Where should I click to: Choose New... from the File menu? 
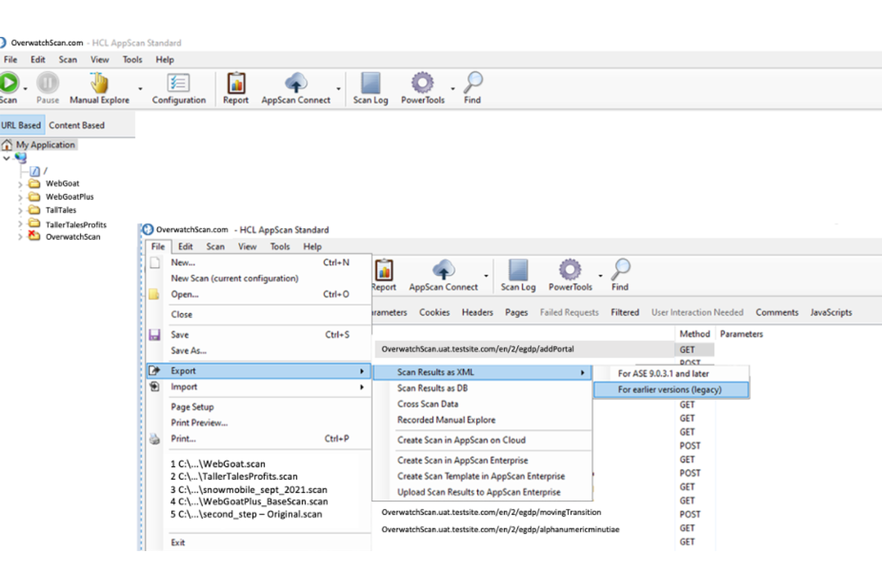coord(259,262)
